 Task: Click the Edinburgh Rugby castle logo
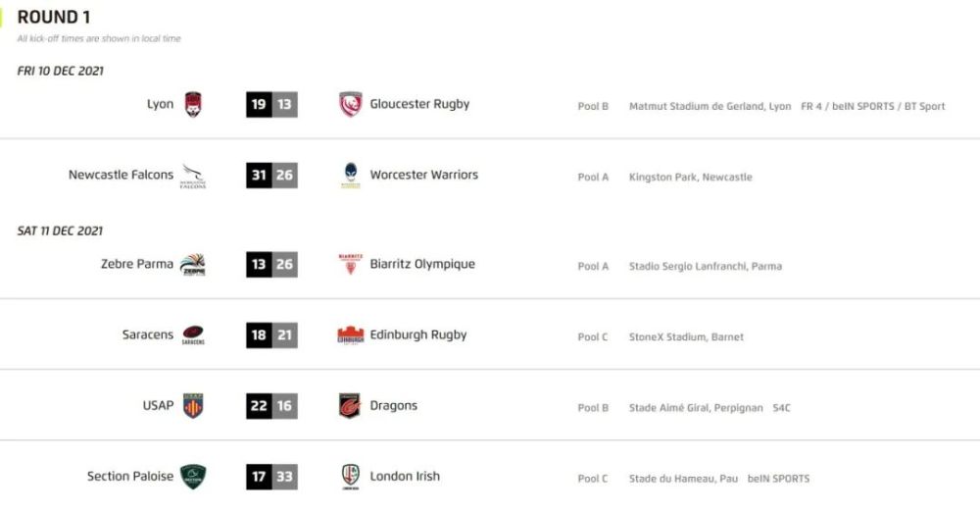click(351, 335)
